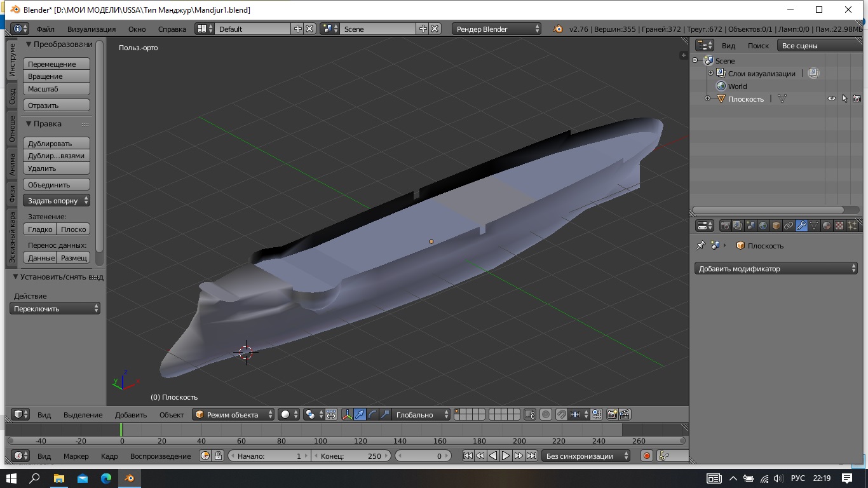
Task: Open the Render camera tab in Properties
Action: (x=725, y=226)
